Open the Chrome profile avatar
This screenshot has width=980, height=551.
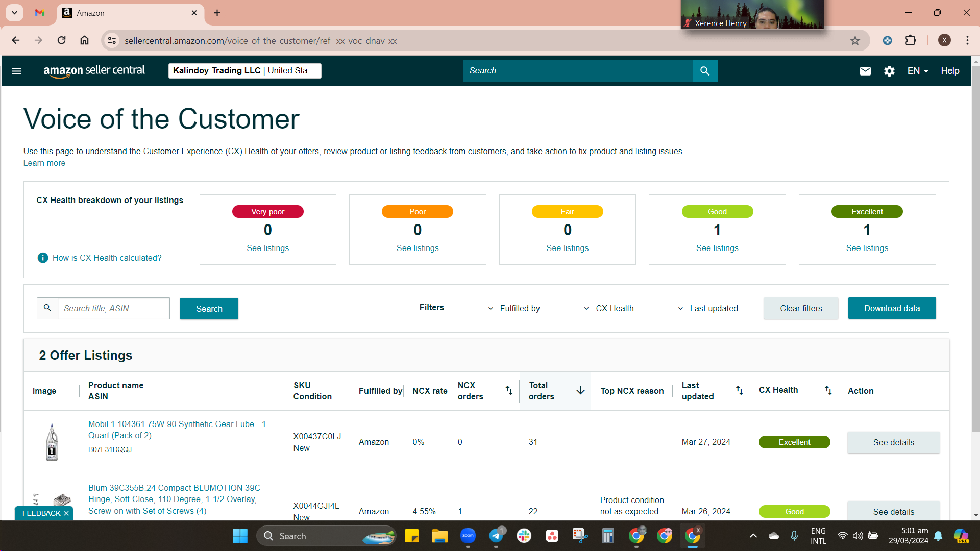click(944, 40)
